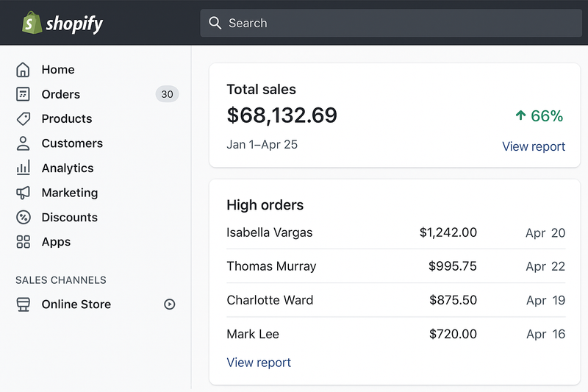Click the 30 orders count badge

168,94
